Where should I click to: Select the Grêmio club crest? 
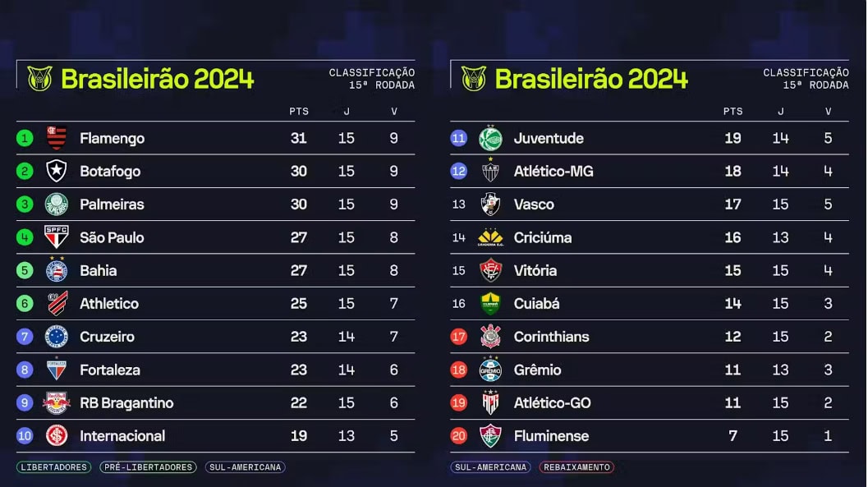[490, 370]
